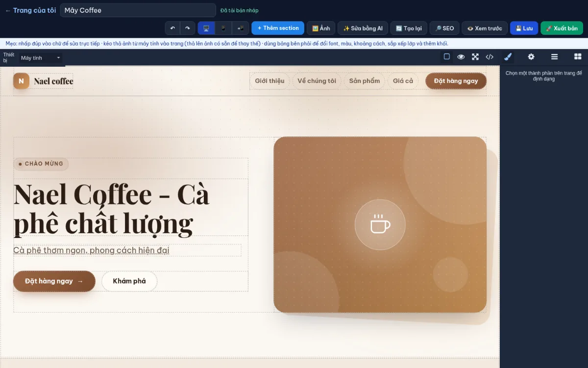Screen dimensions: 588x368
Task: Click Về chúng tôi nav item
Action: point(317,81)
